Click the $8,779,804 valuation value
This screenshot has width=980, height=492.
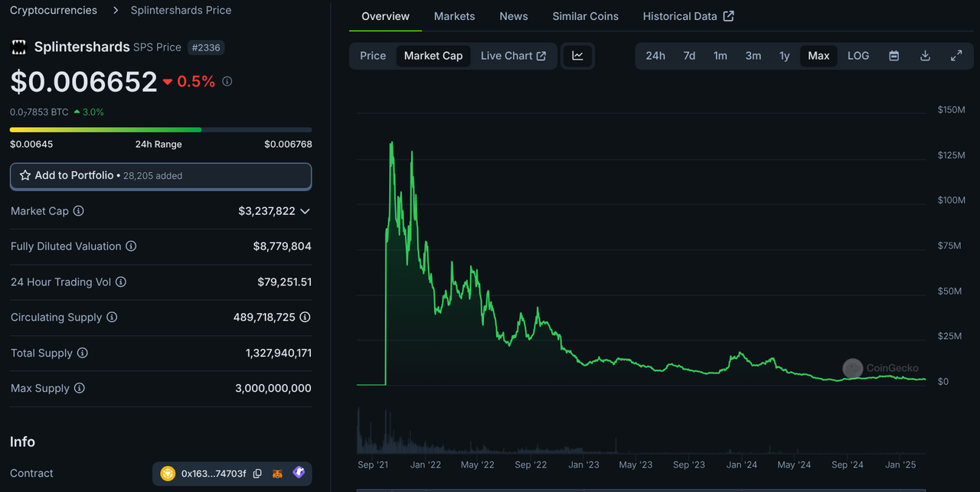point(283,246)
